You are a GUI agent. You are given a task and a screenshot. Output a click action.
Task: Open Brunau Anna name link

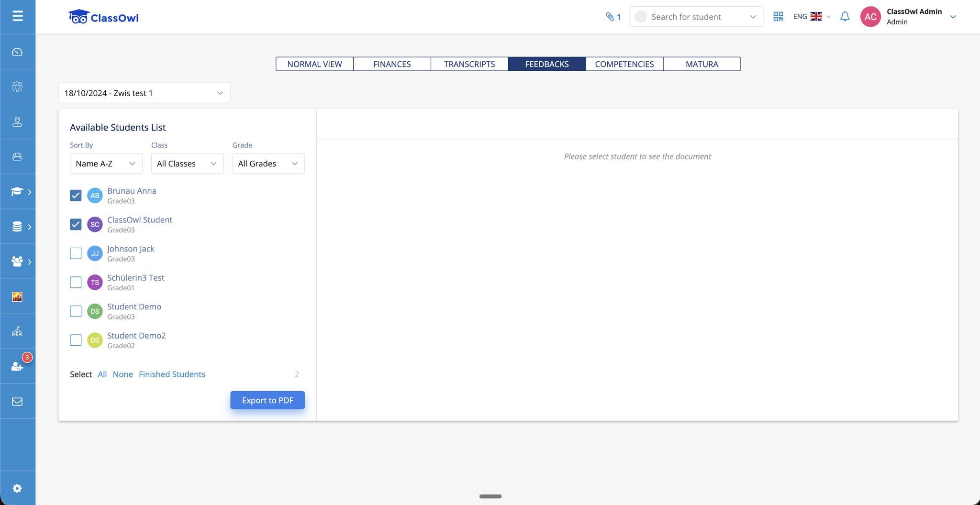[x=132, y=191]
